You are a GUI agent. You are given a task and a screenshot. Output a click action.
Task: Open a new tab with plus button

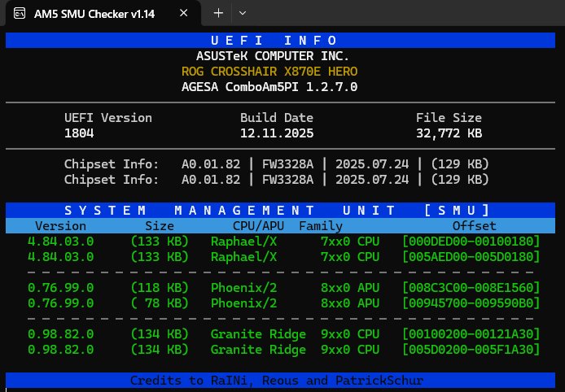coord(218,14)
